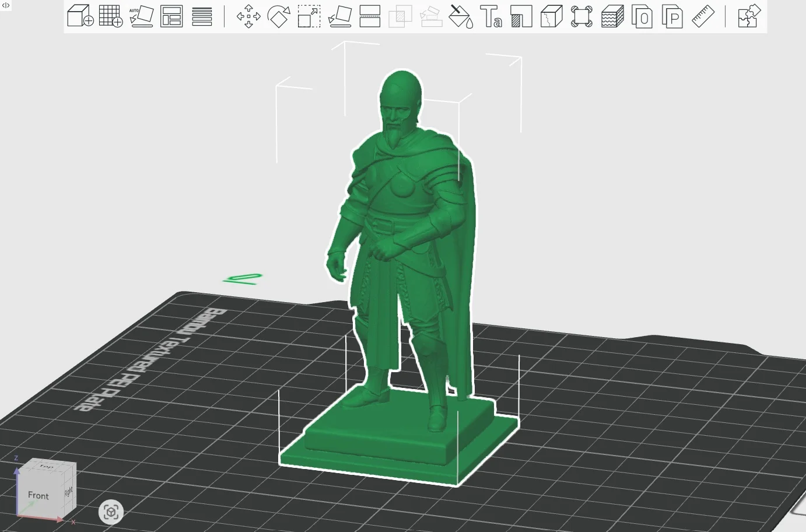Click the Add model cube icon
This screenshot has height=532, width=806.
tap(80, 16)
